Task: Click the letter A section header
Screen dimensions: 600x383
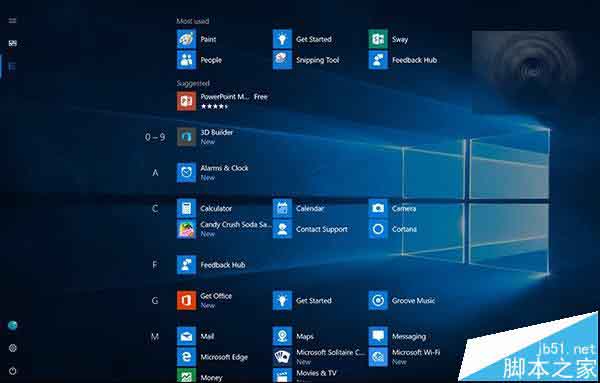Action: point(155,173)
